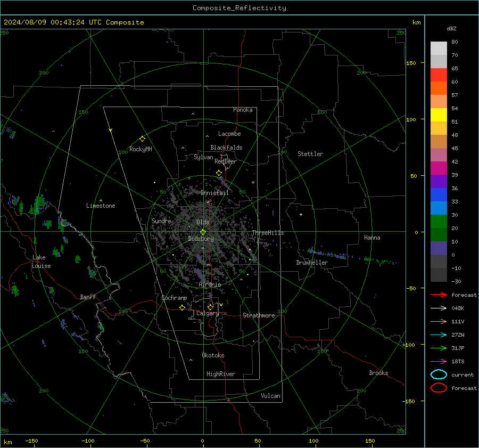Click the Lake Louise label
479x448 pixels.
click(x=41, y=262)
